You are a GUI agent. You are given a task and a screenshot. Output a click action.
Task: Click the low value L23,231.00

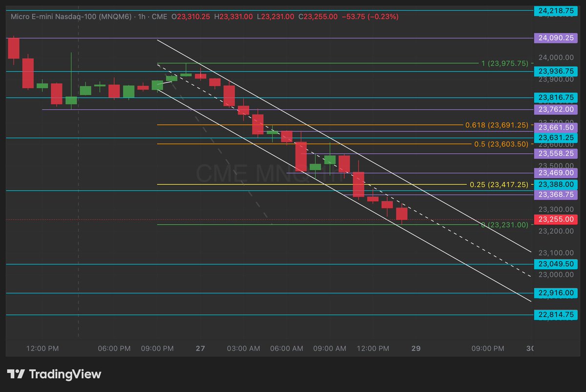click(x=275, y=17)
